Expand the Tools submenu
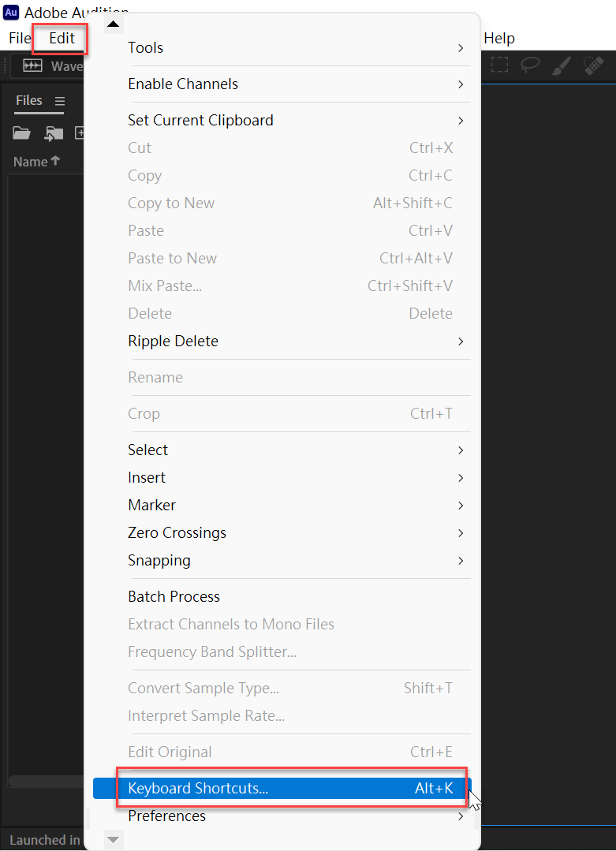 (282, 48)
